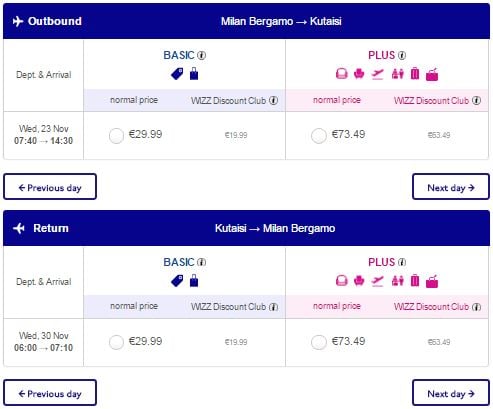
Task: Go to Next day for return flight
Action: [x=451, y=393]
